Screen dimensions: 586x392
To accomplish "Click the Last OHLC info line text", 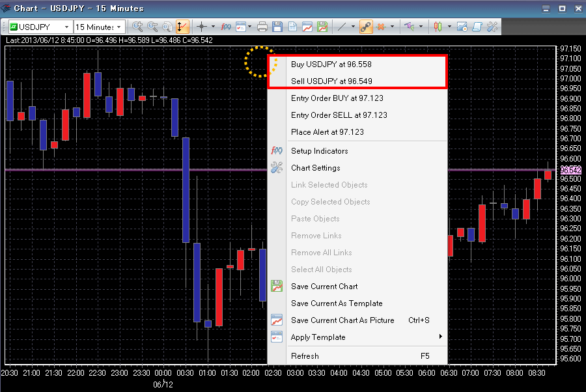I will 109,40.
